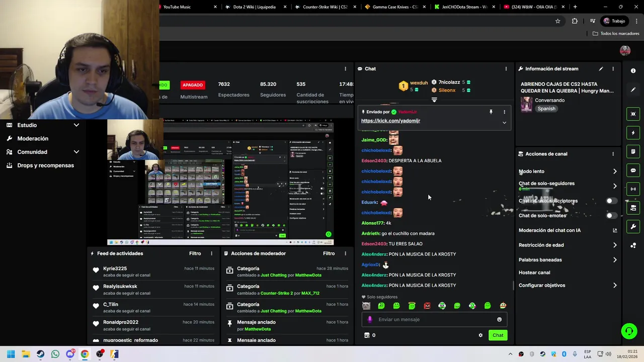Click Hostear canal option
Screen dimensions: 644x362
[534, 273]
